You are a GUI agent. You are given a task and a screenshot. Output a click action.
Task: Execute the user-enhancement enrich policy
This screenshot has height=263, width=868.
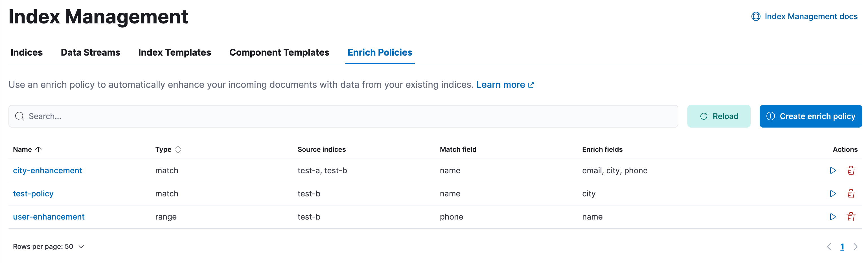point(833,217)
